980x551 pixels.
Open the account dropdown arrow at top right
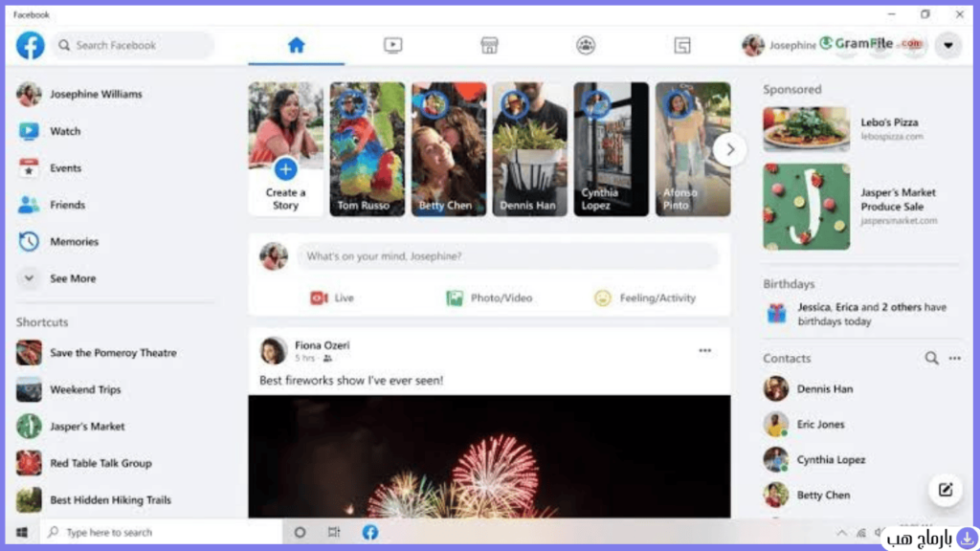[948, 45]
